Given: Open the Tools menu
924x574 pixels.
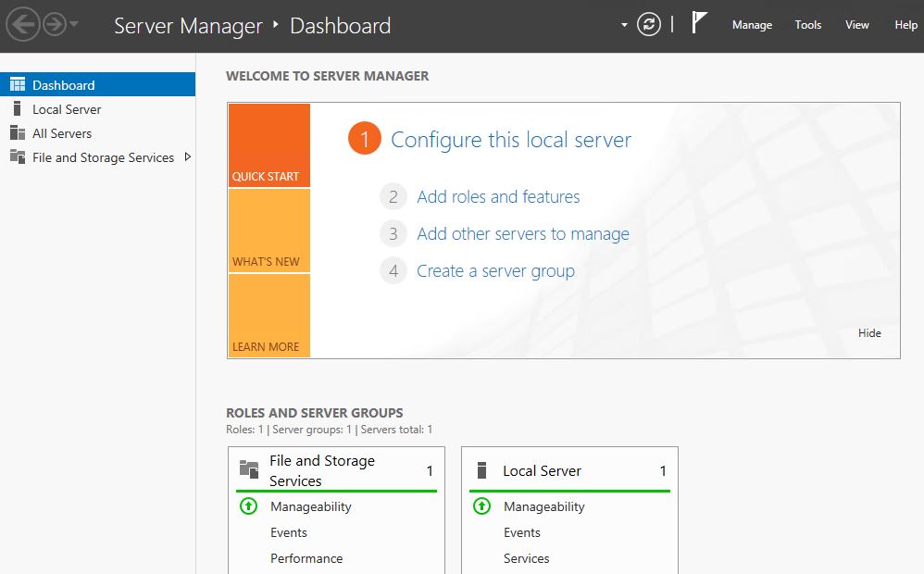Looking at the screenshot, I should [x=808, y=25].
